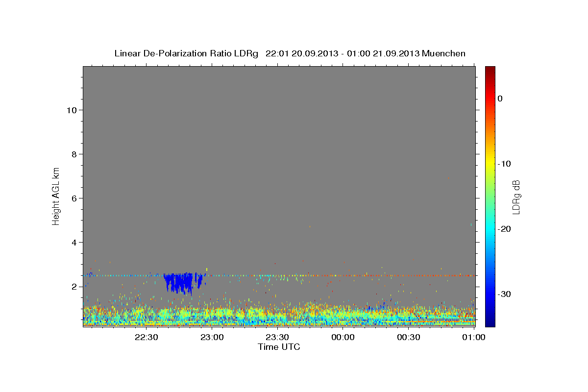
Task: Select the 'Time UTC' x-axis label
Action: click(x=279, y=347)
